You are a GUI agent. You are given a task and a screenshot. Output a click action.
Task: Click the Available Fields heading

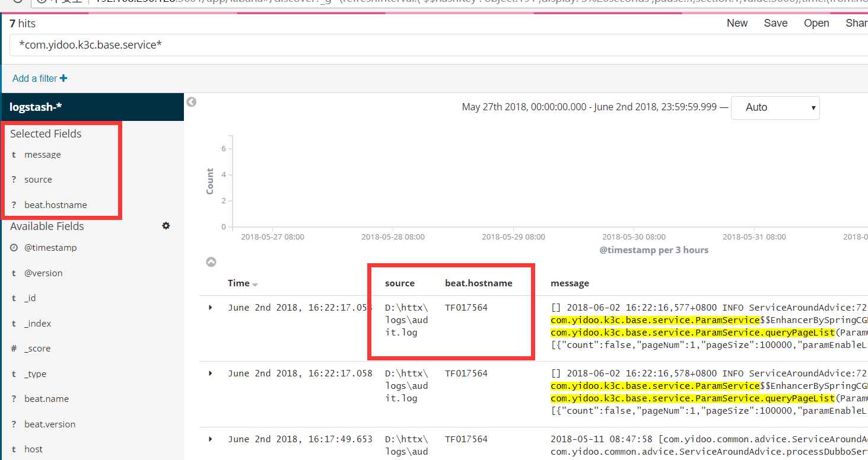pos(47,226)
